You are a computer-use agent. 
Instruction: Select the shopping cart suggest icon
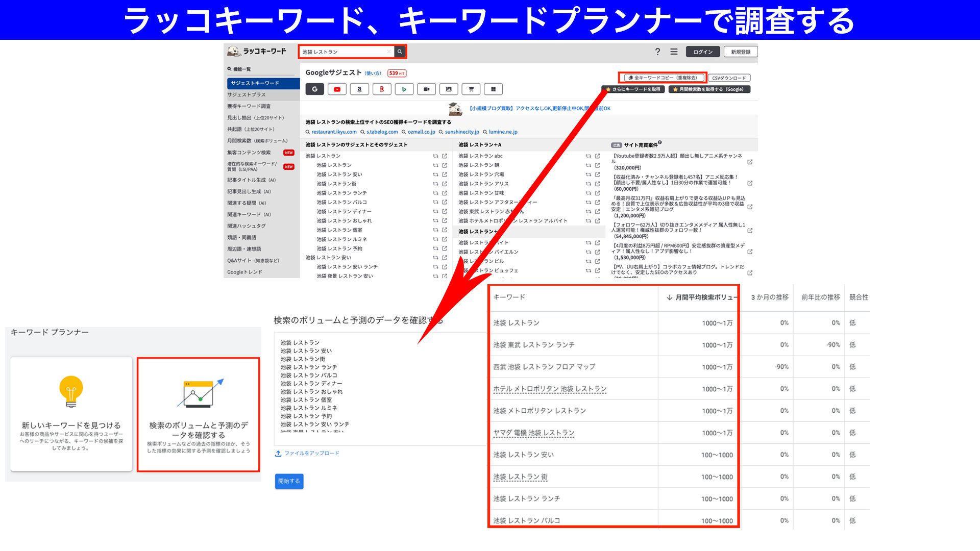(471, 89)
